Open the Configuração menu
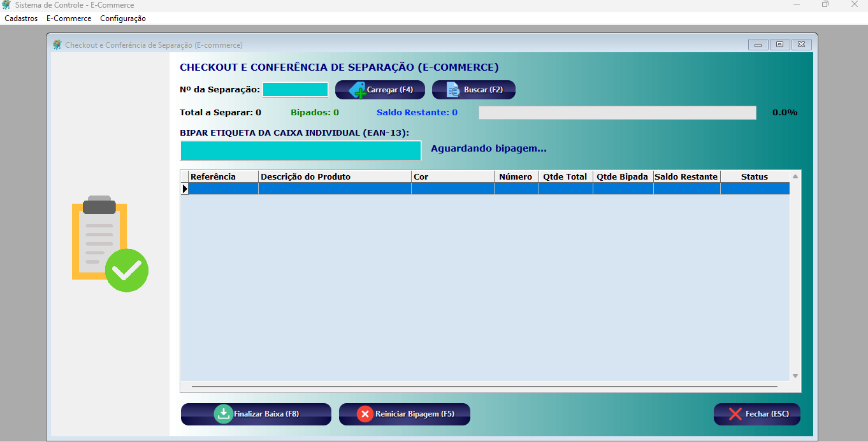The height and width of the screenshot is (442, 868). [123, 18]
